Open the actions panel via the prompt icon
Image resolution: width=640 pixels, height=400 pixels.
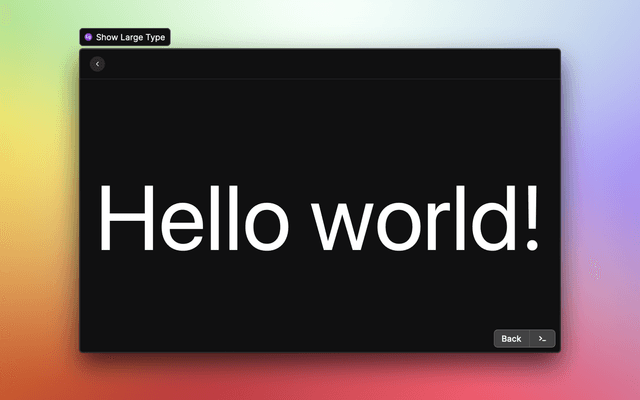(542, 338)
